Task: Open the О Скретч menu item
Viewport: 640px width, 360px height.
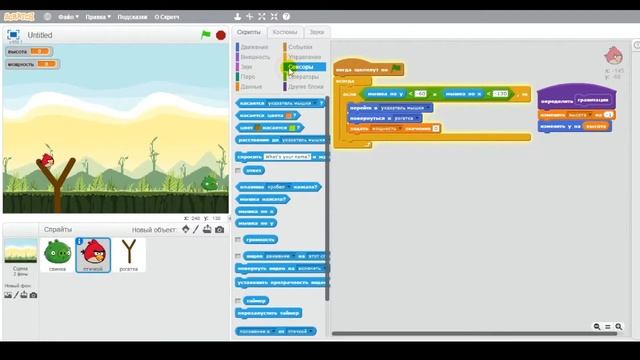Action: [167, 17]
